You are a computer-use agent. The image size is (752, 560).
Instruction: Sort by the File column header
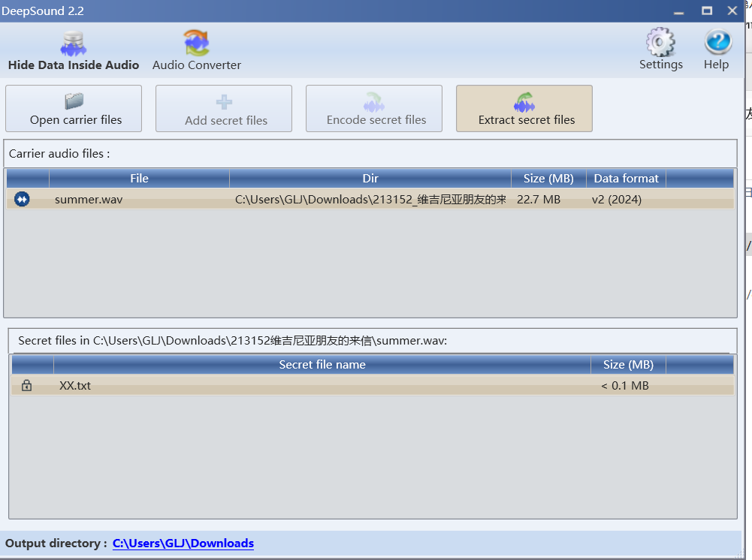pyautogui.click(x=139, y=178)
